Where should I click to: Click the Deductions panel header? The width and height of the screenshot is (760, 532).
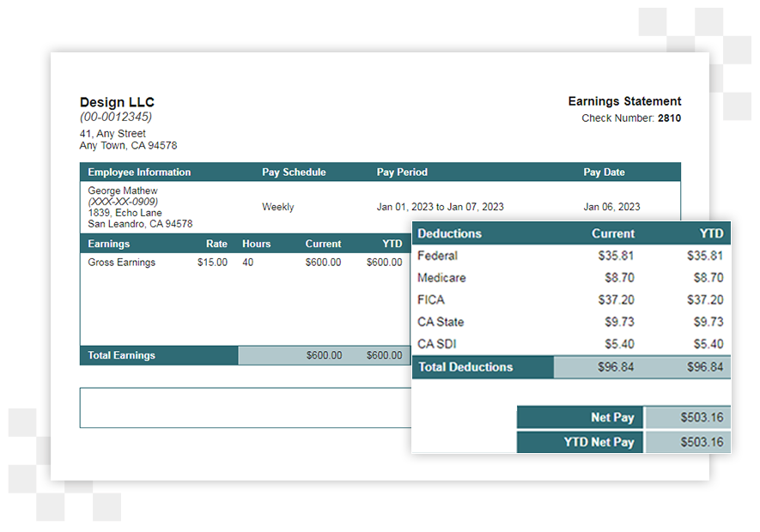tap(449, 233)
